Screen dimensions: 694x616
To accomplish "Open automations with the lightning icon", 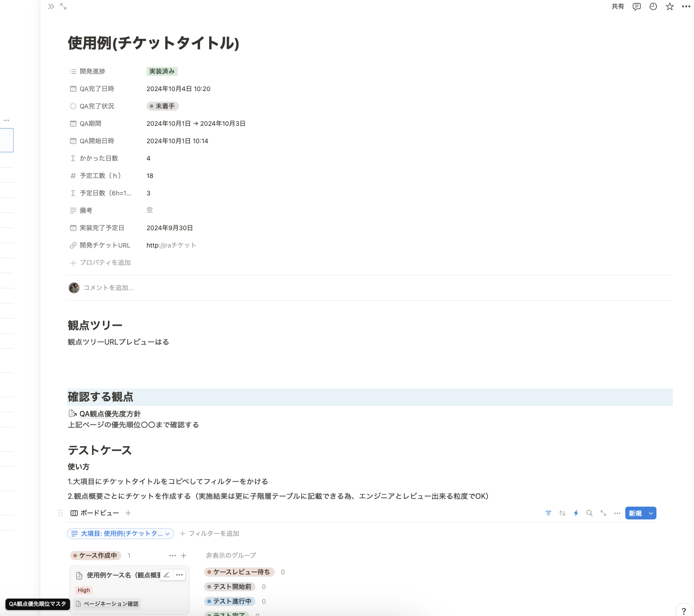I will pos(576,513).
